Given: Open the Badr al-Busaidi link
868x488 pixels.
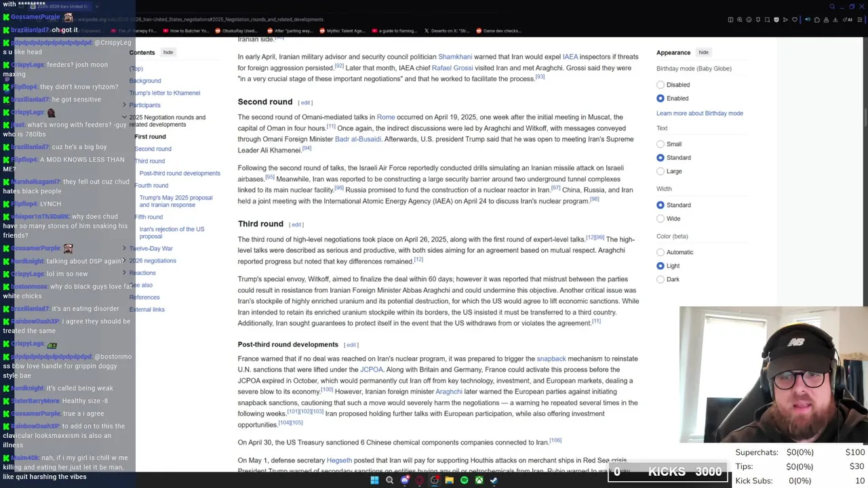Looking at the screenshot, I should pos(358,139).
